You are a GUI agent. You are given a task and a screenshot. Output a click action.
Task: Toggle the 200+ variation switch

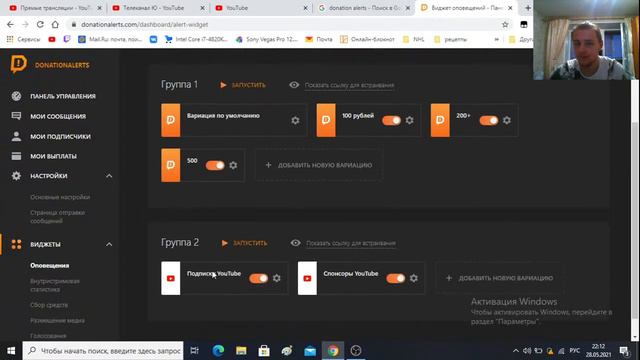click(x=489, y=120)
